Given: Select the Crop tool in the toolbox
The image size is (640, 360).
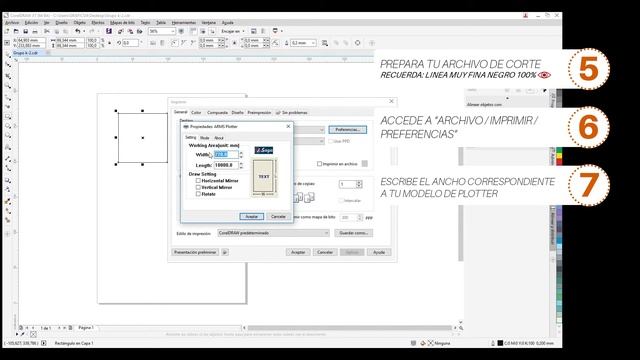Looking at the screenshot, I should point(8,76).
